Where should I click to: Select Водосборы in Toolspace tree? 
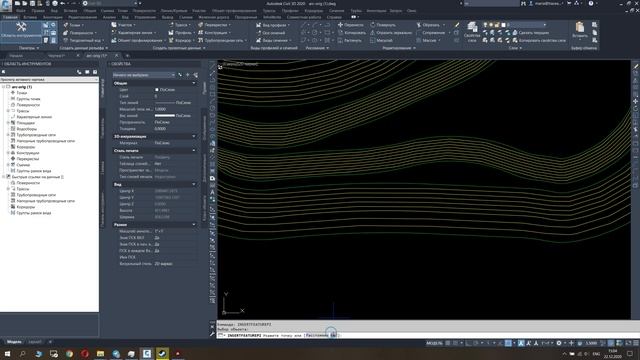point(27,129)
